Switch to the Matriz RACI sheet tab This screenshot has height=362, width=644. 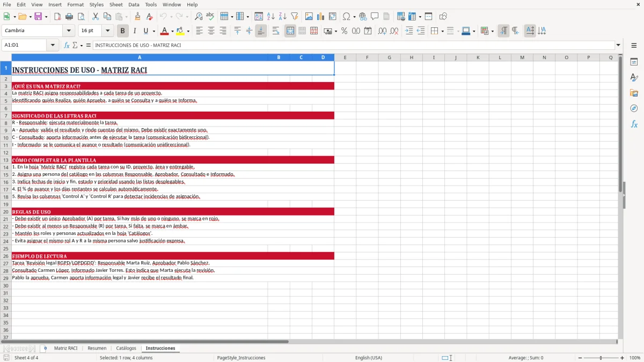click(65, 348)
